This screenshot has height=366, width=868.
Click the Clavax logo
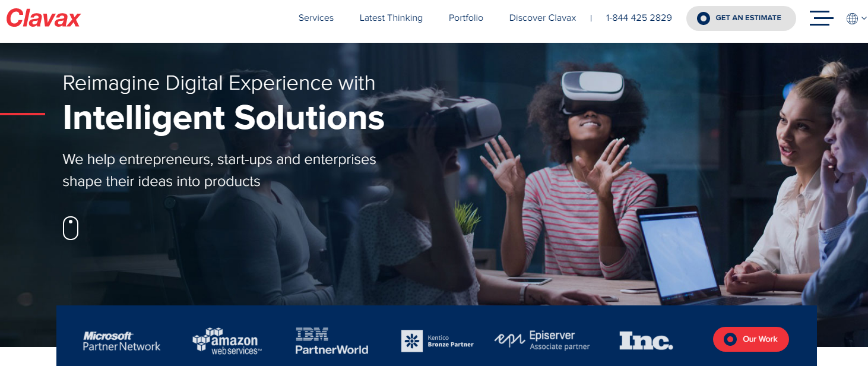(43, 18)
